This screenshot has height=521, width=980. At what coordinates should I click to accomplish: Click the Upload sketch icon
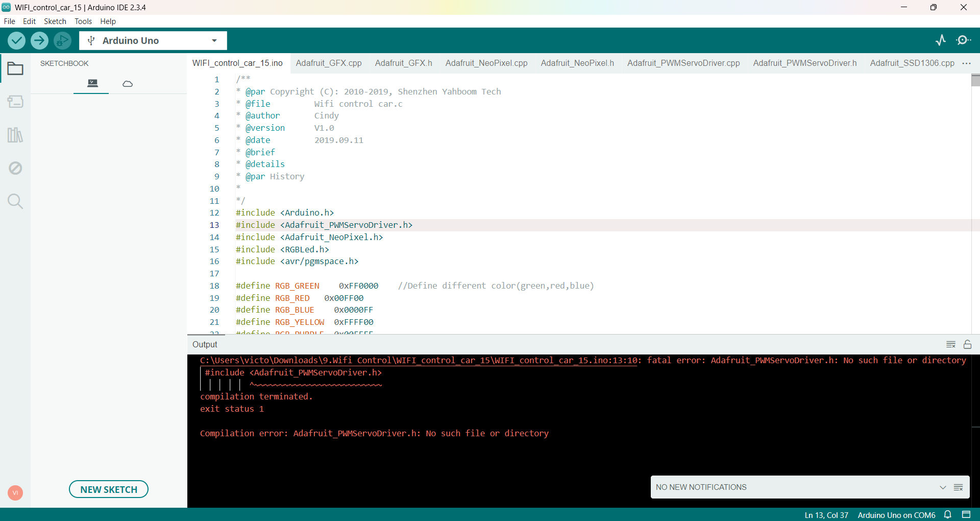39,40
